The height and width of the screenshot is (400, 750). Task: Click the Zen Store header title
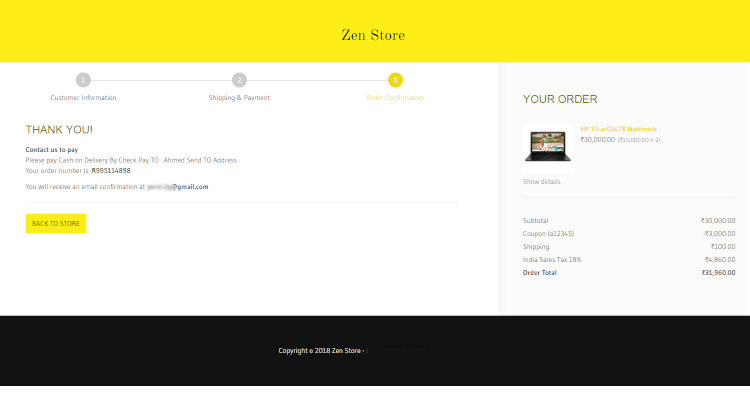tap(373, 36)
